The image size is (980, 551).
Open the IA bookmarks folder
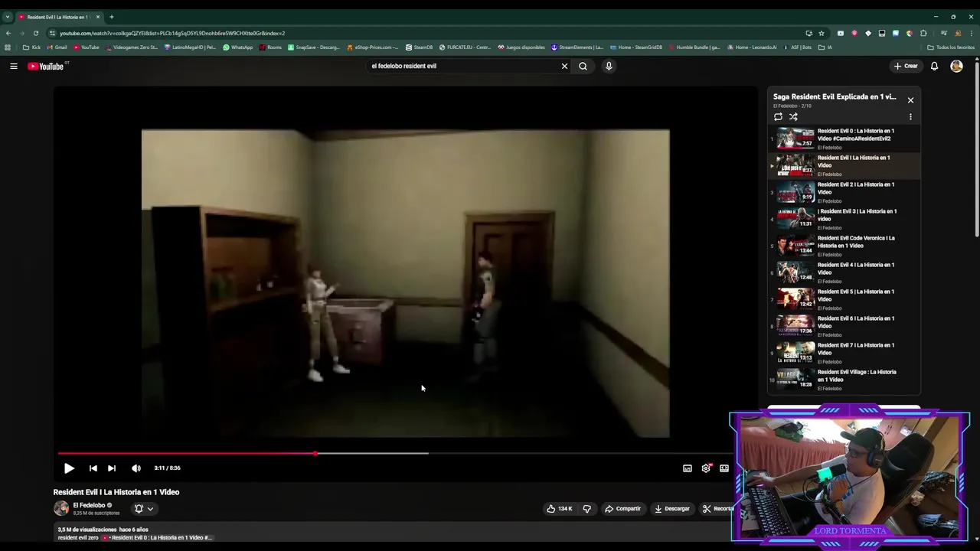[x=825, y=47]
